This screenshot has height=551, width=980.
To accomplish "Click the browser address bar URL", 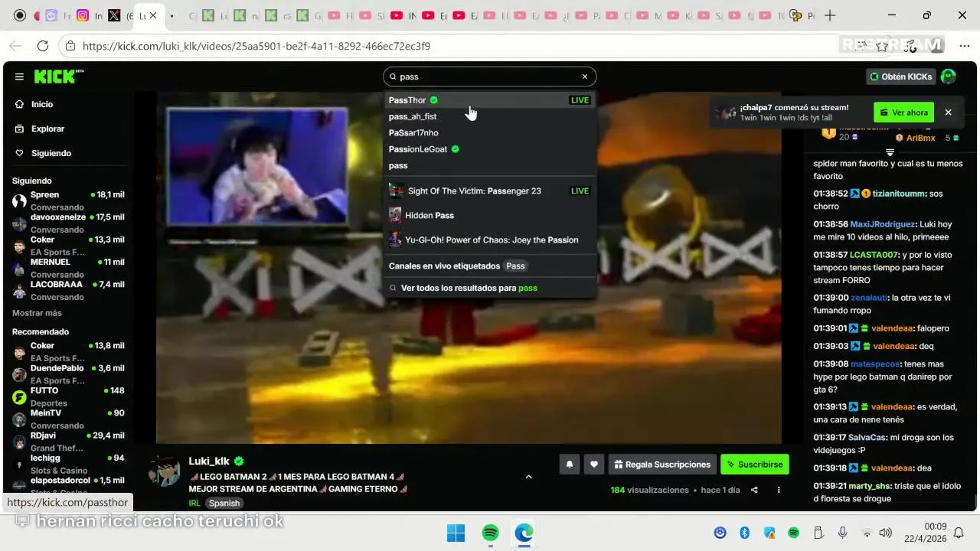I will tap(256, 46).
